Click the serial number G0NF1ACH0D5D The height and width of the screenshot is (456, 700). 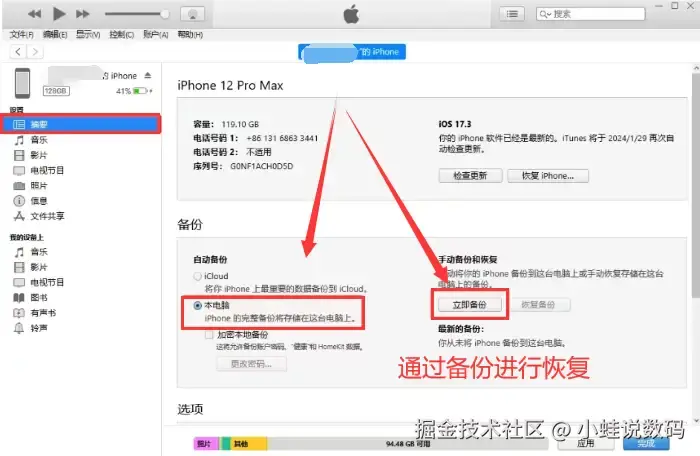click(x=262, y=166)
